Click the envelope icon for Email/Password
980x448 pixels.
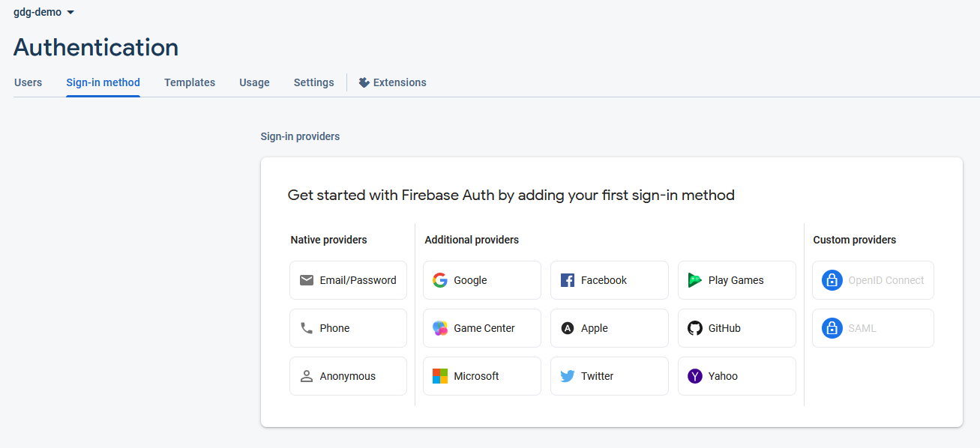(307, 280)
